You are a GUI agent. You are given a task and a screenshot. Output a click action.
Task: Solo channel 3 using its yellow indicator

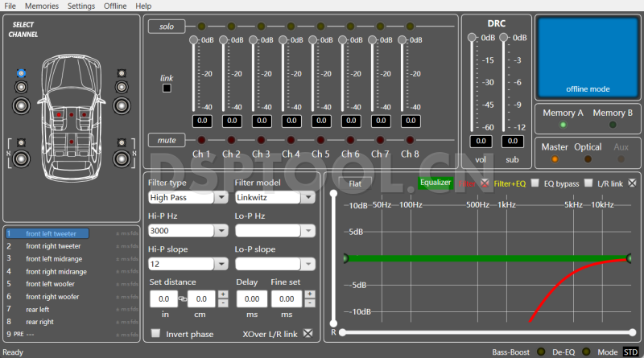click(x=261, y=27)
